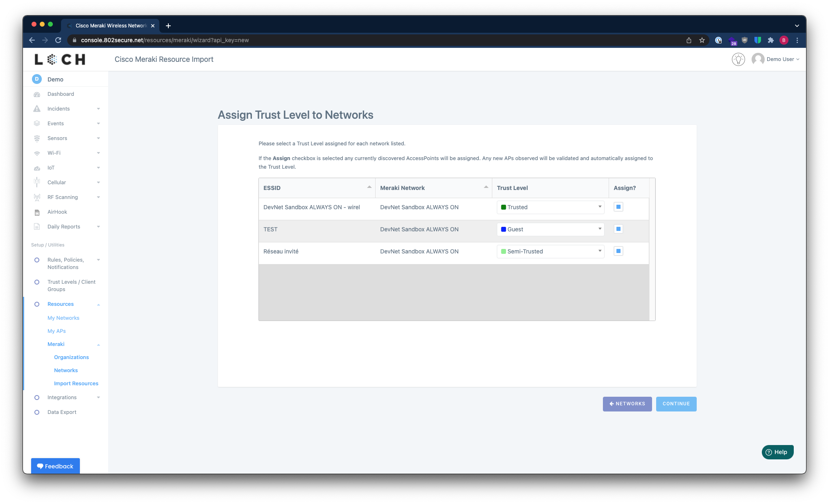Screen dimensions: 829x504
Task: Open the Trusted trust level dropdown
Action: [550, 207]
